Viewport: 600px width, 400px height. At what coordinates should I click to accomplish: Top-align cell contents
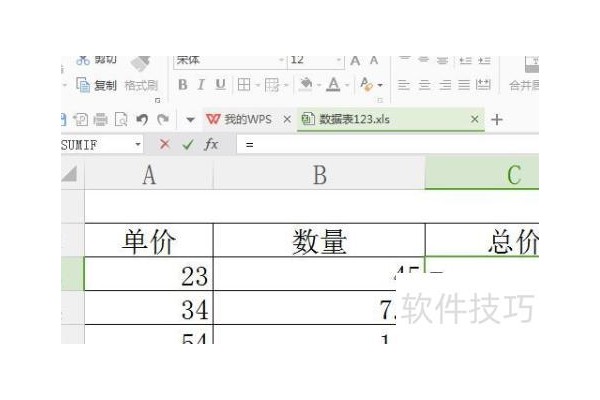pyautogui.click(x=404, y=59)
